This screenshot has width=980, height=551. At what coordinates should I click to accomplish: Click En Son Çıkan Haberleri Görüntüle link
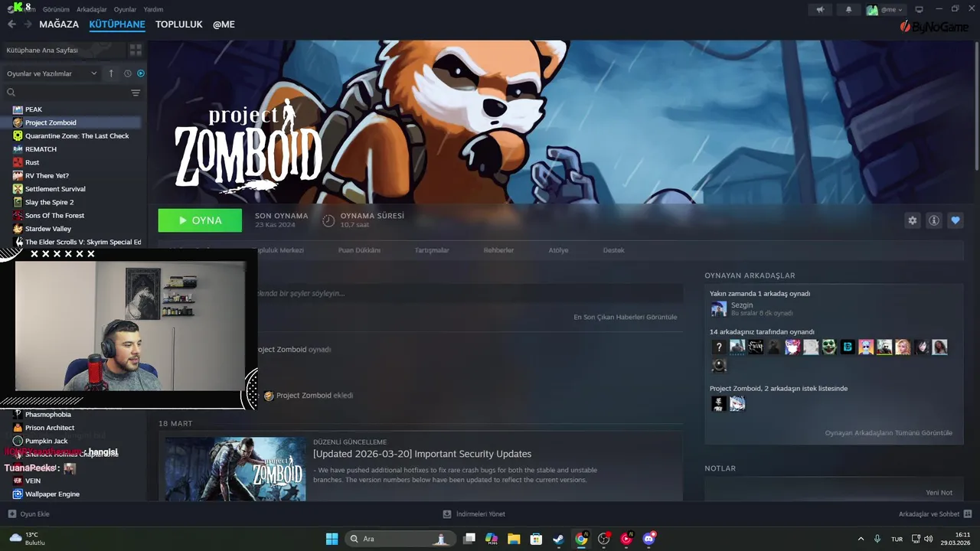coord(625,317)
